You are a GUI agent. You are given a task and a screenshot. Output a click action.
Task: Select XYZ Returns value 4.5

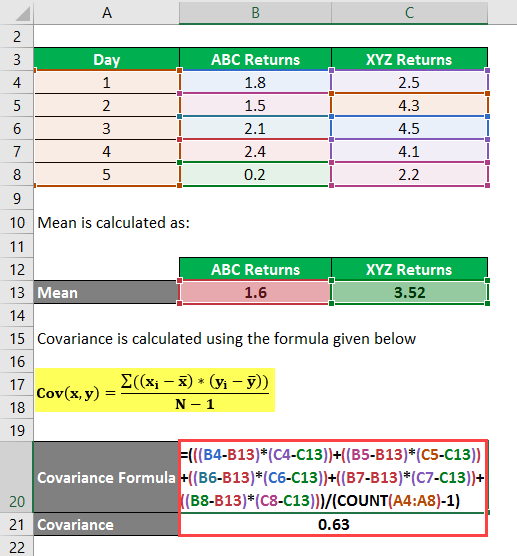[x=410, y=128]
